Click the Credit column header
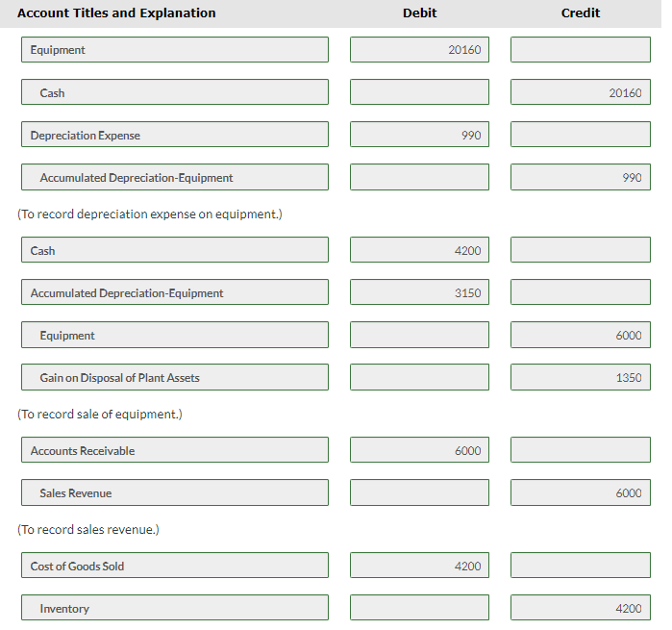The height and width of the screenshot is (630, 672). tap(581, 13)
